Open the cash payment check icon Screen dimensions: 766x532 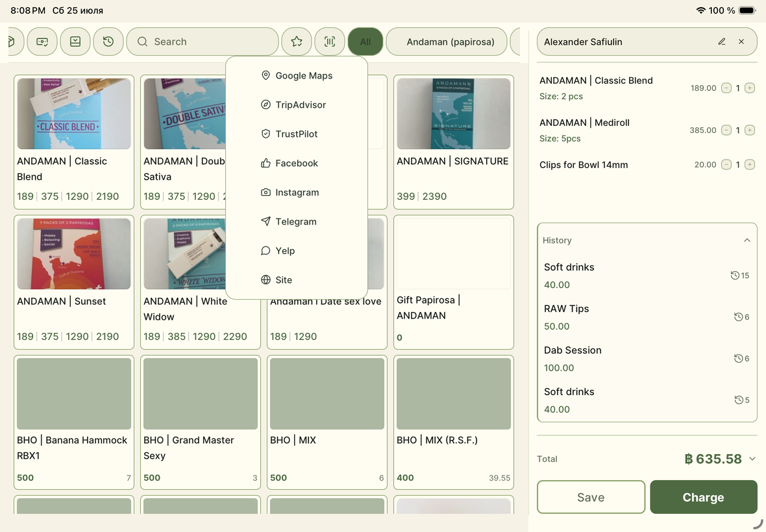coord(42,42)
